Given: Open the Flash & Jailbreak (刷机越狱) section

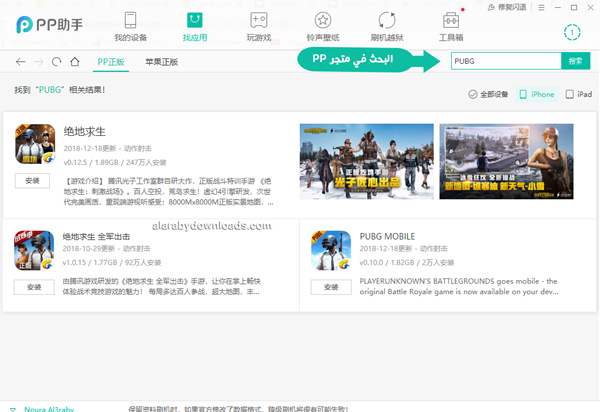Looking at the screenshot, I should [x=387, y=27].
